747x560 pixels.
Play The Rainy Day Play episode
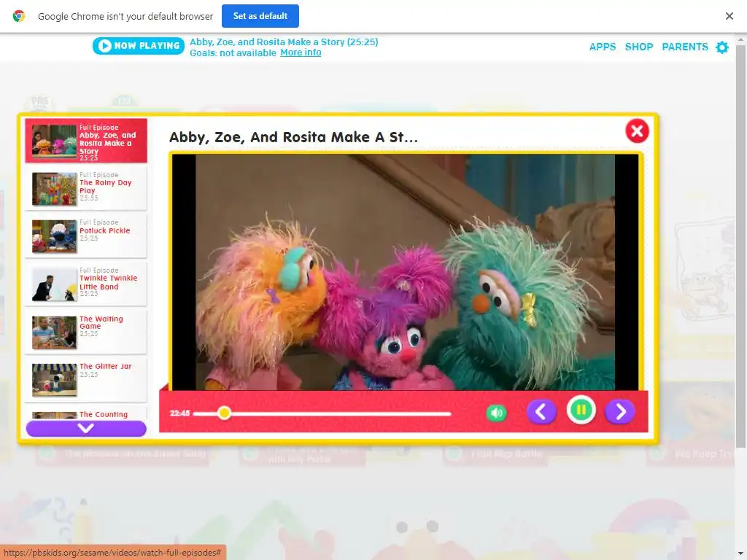click(86, 188)
